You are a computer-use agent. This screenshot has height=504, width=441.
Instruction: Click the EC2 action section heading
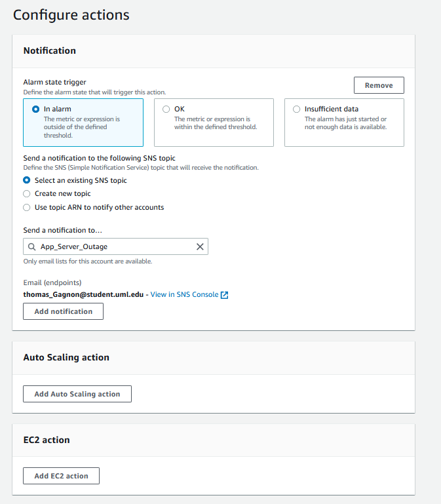[47, 440]
